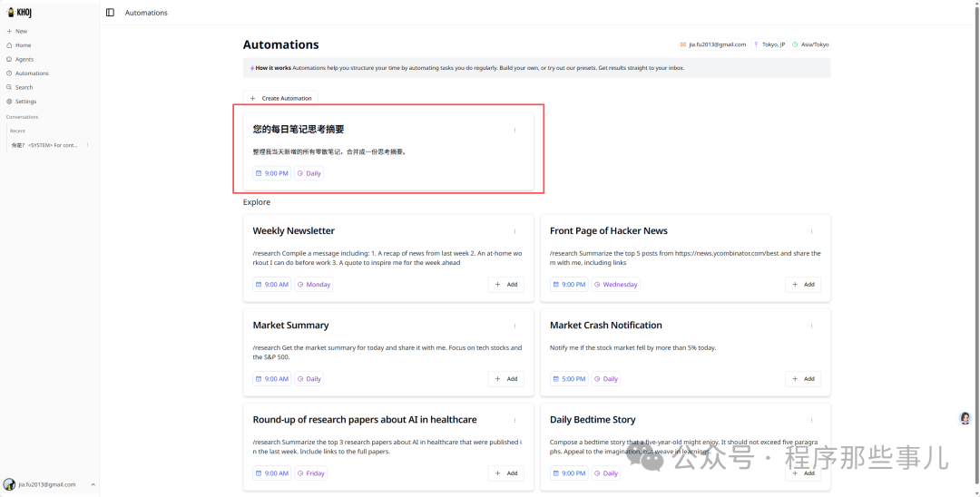Add the AI healthcare research papers automation
Viewport: 980px width, 497px height.
coord(506,473)
